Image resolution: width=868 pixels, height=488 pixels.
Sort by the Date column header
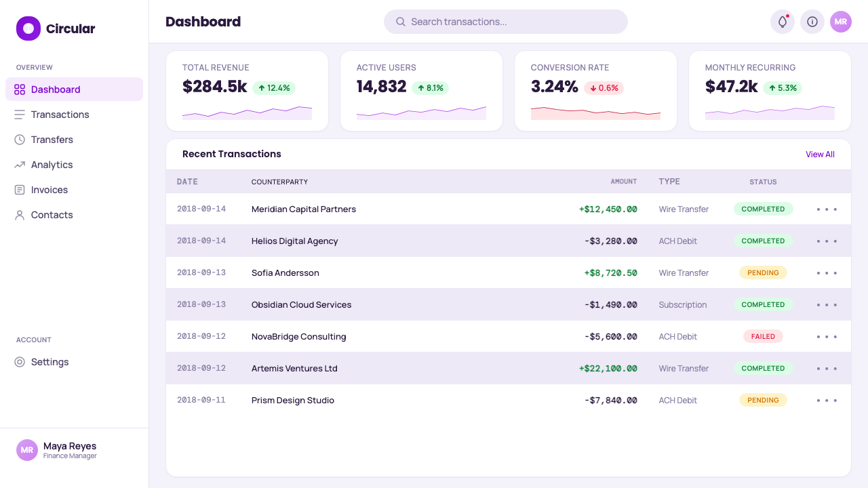tap(187, 182)
